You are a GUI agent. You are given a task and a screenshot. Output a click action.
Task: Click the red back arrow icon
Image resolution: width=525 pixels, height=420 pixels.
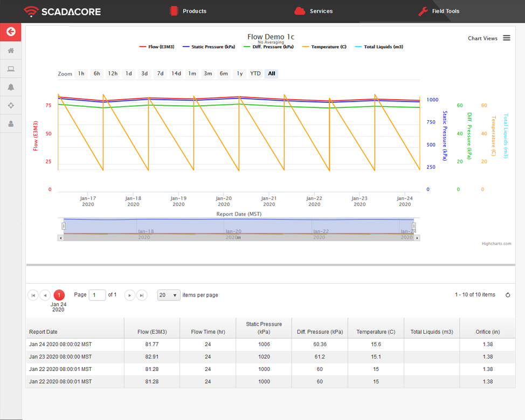(x=10, y=32)
